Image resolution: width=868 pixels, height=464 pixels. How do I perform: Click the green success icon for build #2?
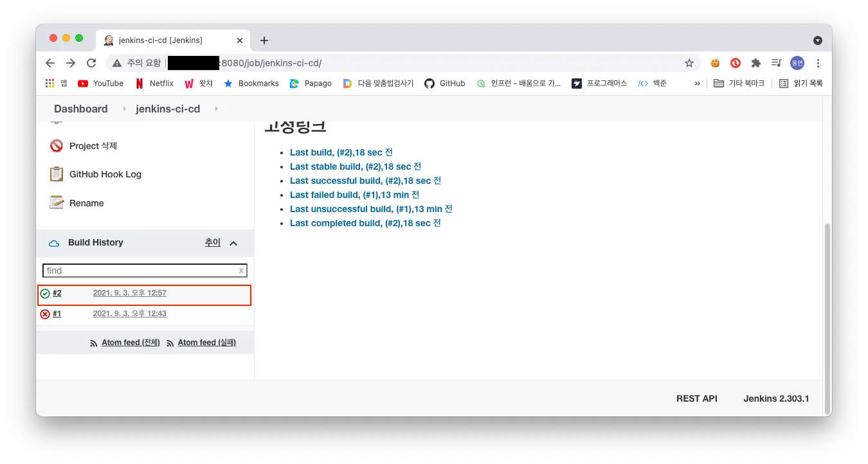[45, 294]
